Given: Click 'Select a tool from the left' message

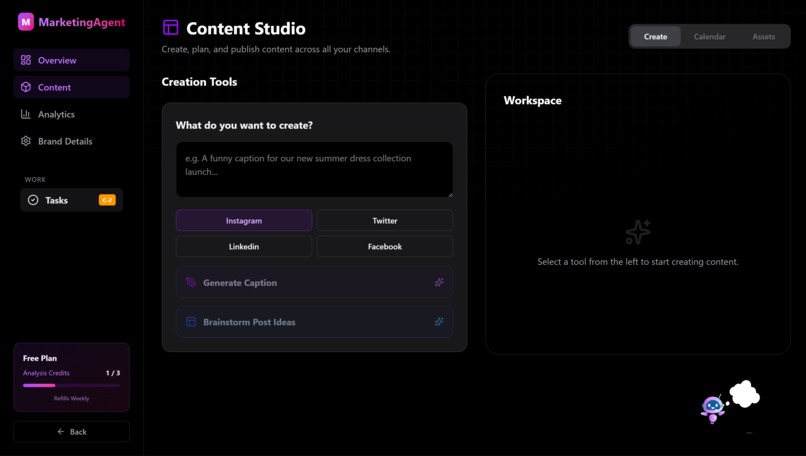Looking at the screenshot, I should click(638, 262).
